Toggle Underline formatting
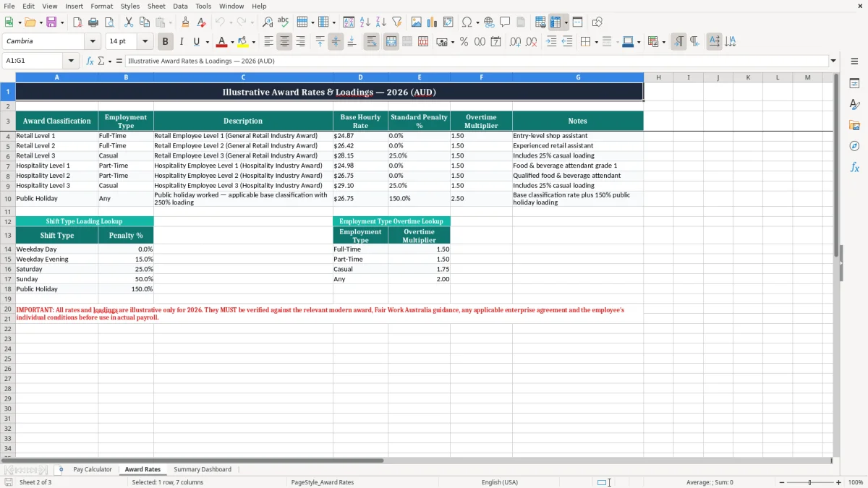This screenshot has width=868, height=488. tap(196, 42)
